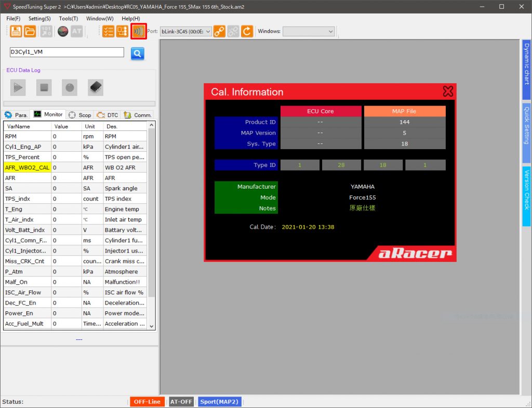Click scroll up arrow of monitor table
Viewport: 532px width, 408px height.
tap(152, 125)
